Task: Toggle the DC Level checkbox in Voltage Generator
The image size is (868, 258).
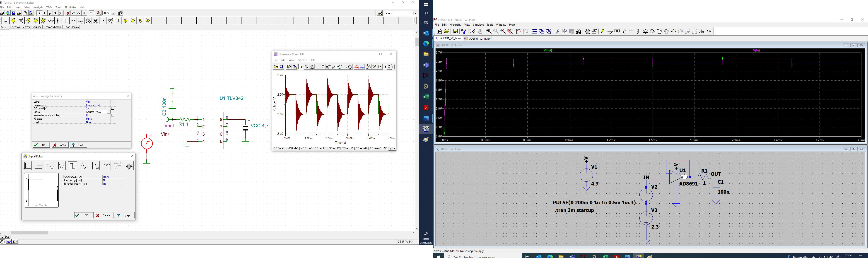Action: coord(113,109)
